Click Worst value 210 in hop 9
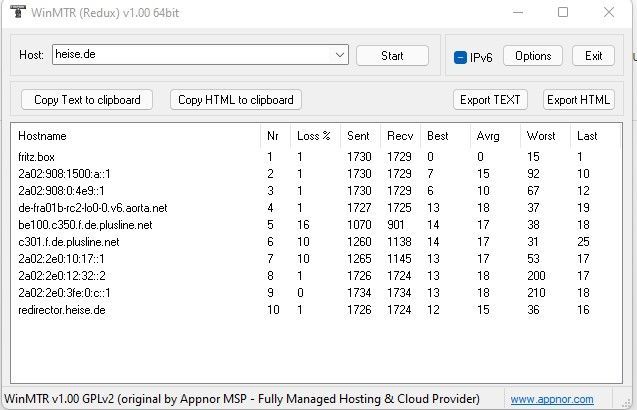This screenshot has width=637, height=410. point(536,293)
